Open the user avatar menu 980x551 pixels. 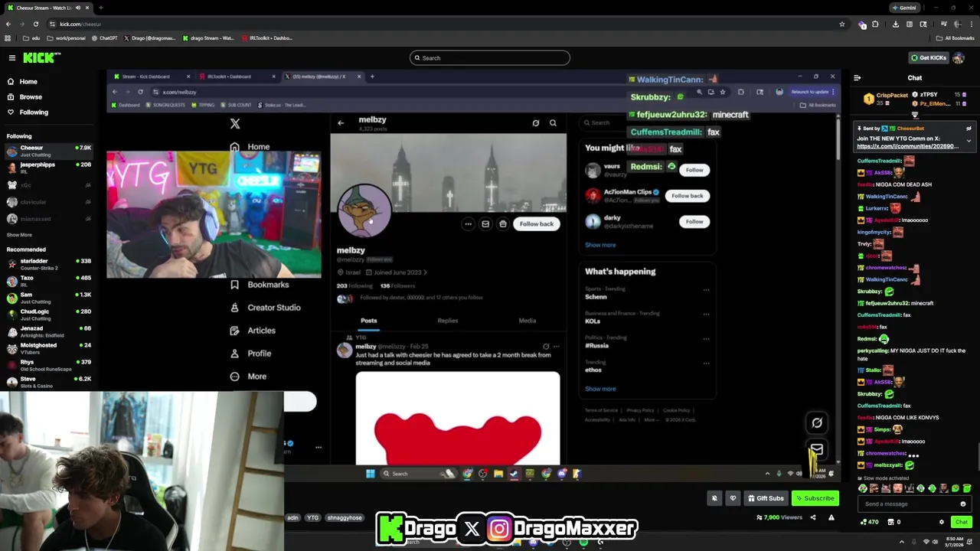959,57
